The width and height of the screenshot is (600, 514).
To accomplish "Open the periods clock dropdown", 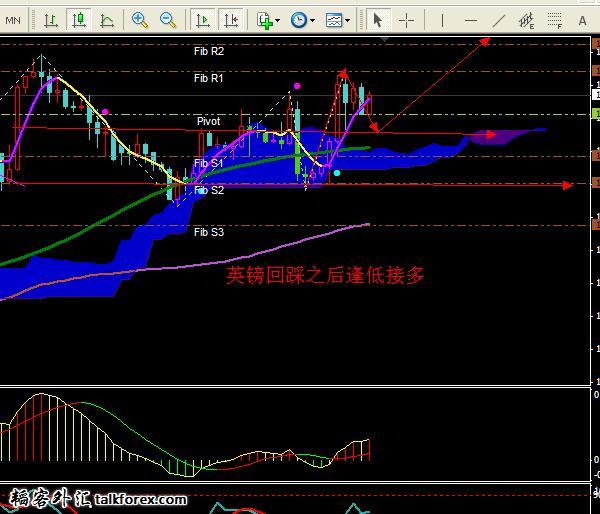I will click(x=301, y=19).
